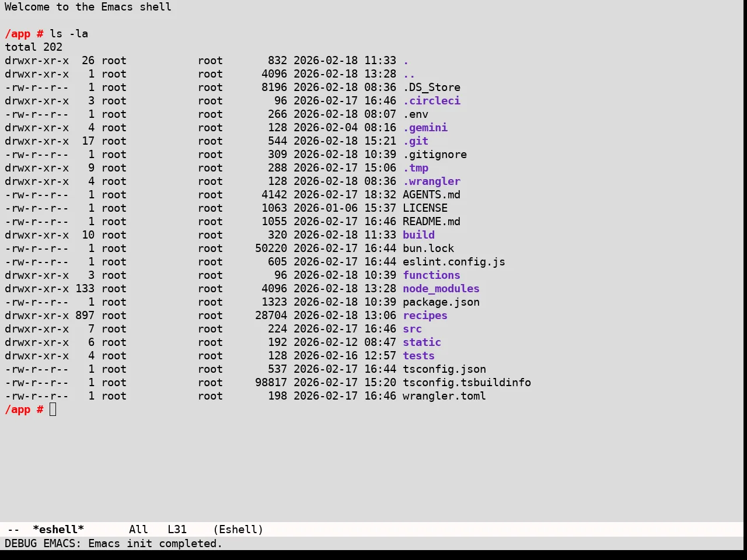Image resolution: width=747 pixels, height=560 pixels.
Task: Click the .circleci directory name
Action: pos(431,101)
